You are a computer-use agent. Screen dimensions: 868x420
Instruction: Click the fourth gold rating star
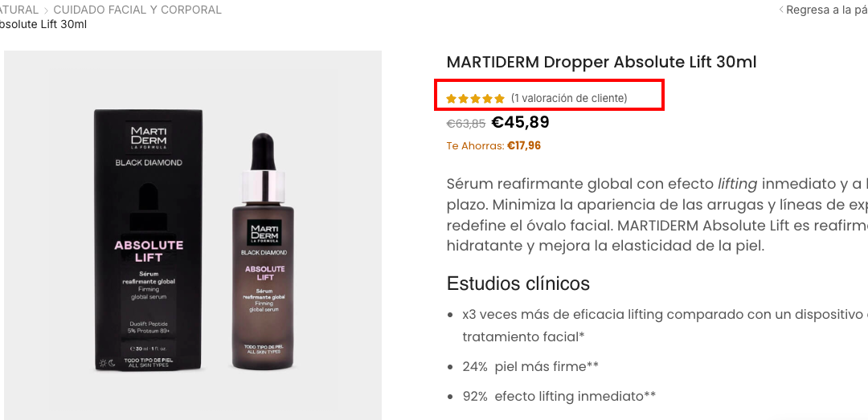[488, 99]
